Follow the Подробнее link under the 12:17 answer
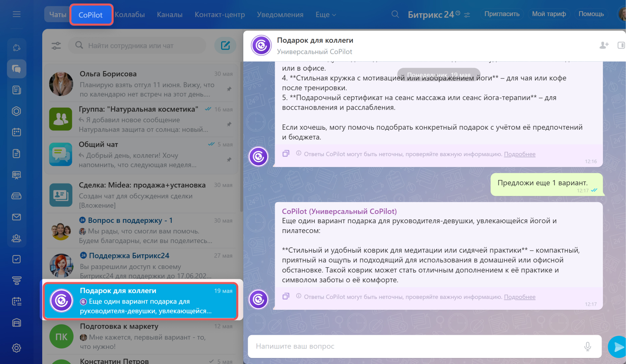626x364 pixels. tap(519, 297)
